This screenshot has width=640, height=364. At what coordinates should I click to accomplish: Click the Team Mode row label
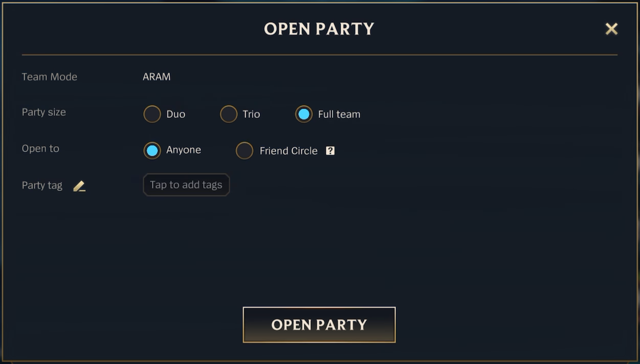(x=50, y=77)
